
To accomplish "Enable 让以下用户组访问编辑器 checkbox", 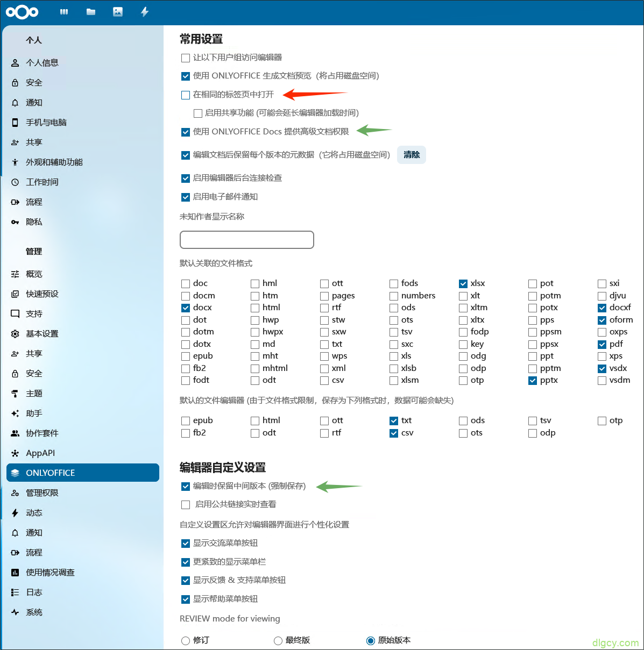I will pos(186,58).
